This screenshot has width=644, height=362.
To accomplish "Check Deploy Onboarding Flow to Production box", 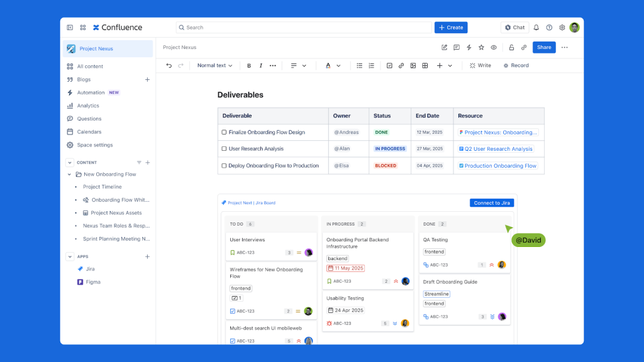I will click(x=224, y=166).
